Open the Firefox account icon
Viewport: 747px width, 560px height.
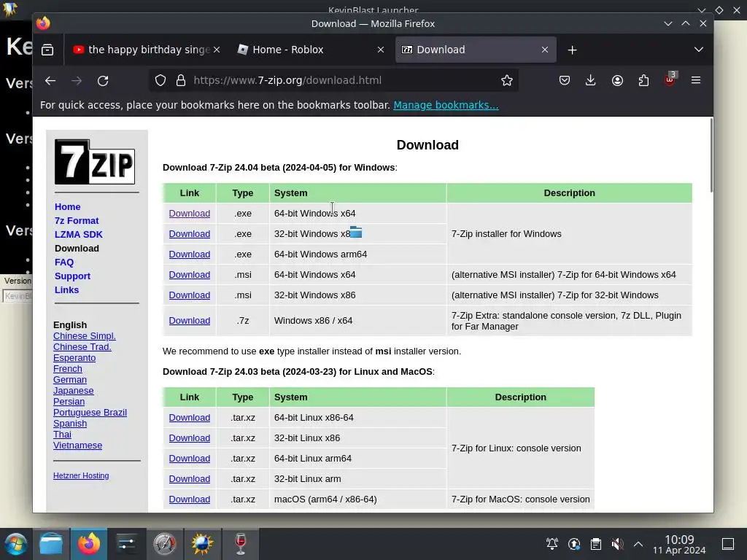tap(617, 80)
